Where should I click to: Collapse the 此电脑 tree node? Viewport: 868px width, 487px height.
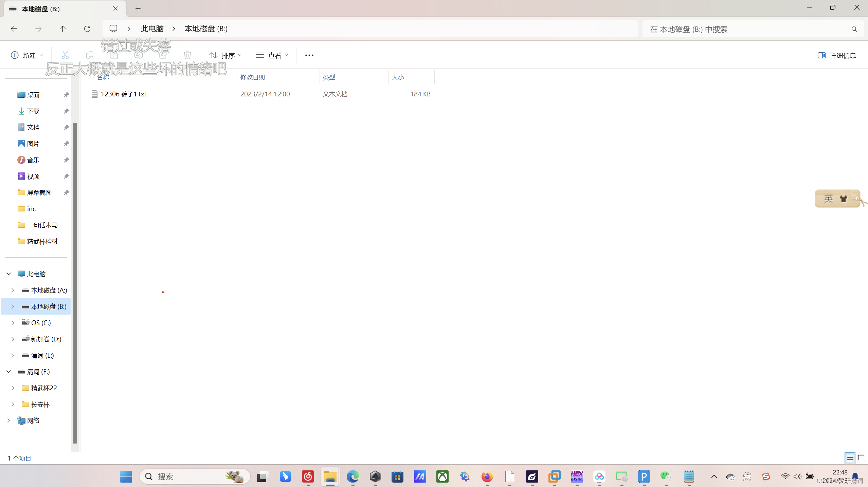pos(9,274)
